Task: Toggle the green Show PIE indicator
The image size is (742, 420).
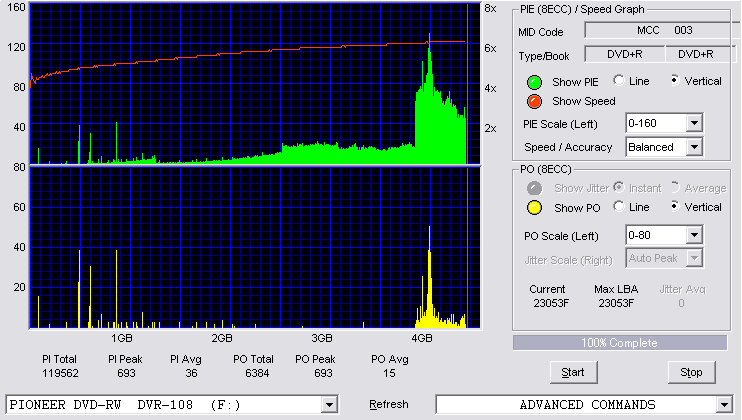Action: click(x=534, y=82)
